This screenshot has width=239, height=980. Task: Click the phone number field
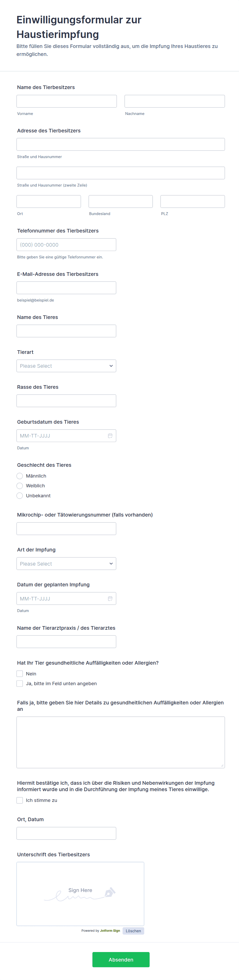[66, 245]
